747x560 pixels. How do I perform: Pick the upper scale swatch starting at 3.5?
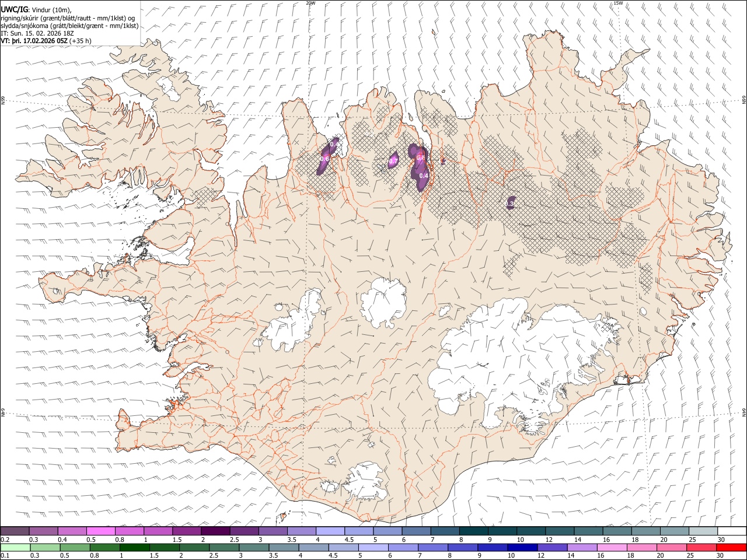[x=301, y=531]
